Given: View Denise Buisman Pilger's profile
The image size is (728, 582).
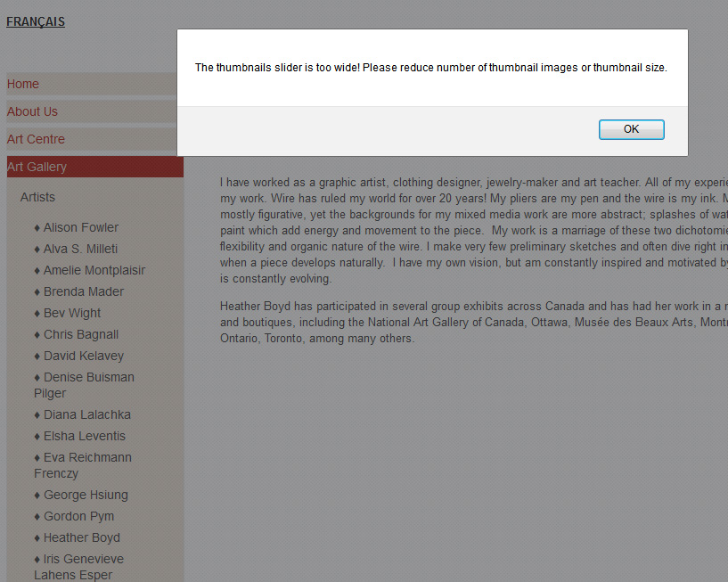Looking at the screenshot, I should click(x=84, y=385).
